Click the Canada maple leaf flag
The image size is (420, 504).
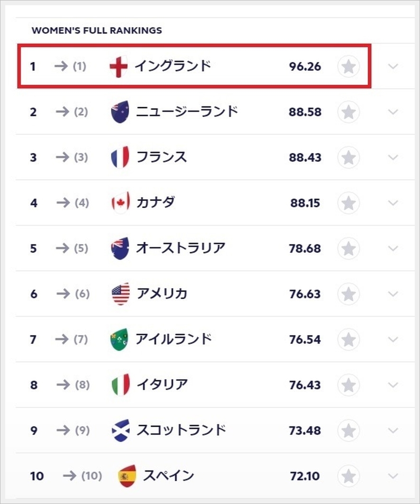(x=119, y=203)
